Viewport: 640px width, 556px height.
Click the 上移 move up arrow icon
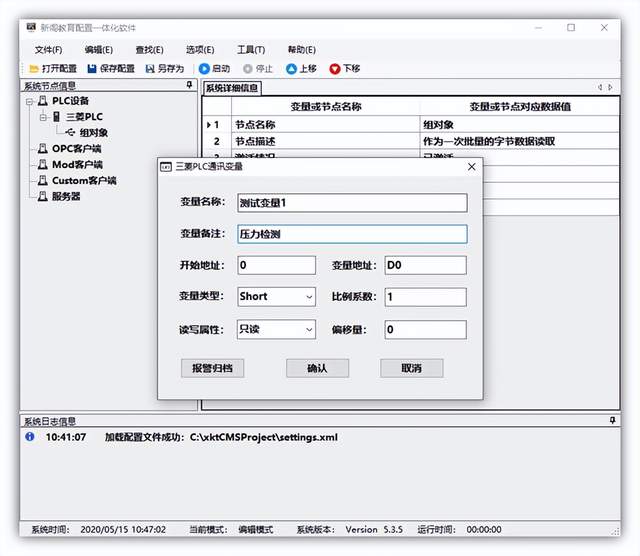pyautogui.click(x=292, y=69)
